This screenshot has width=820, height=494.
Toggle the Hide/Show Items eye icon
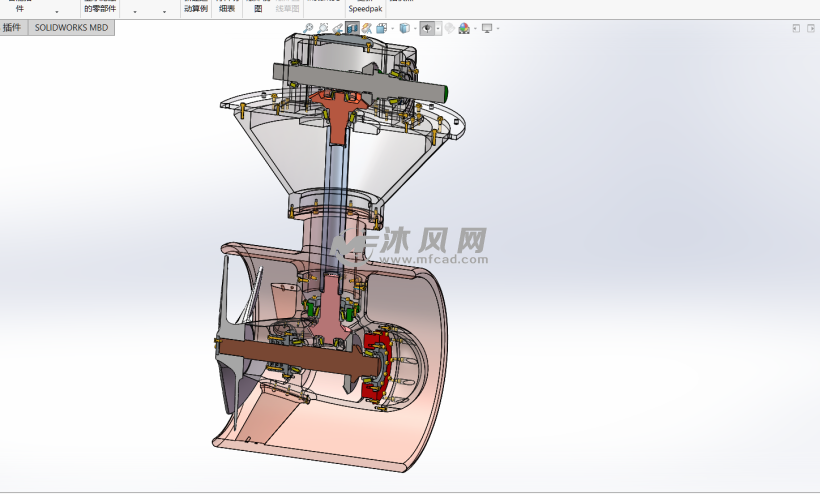(427, 28)
